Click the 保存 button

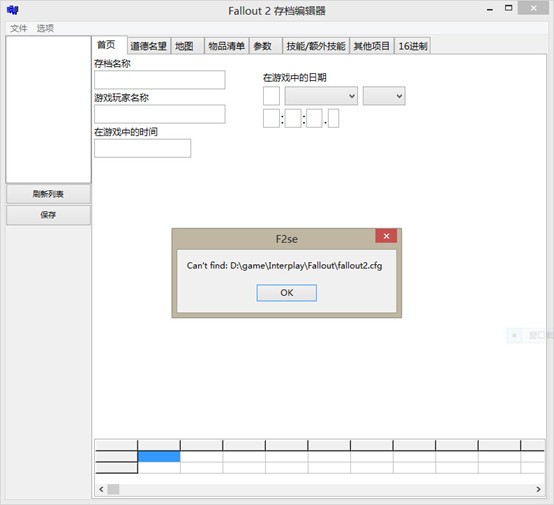(x=48, y=215)
